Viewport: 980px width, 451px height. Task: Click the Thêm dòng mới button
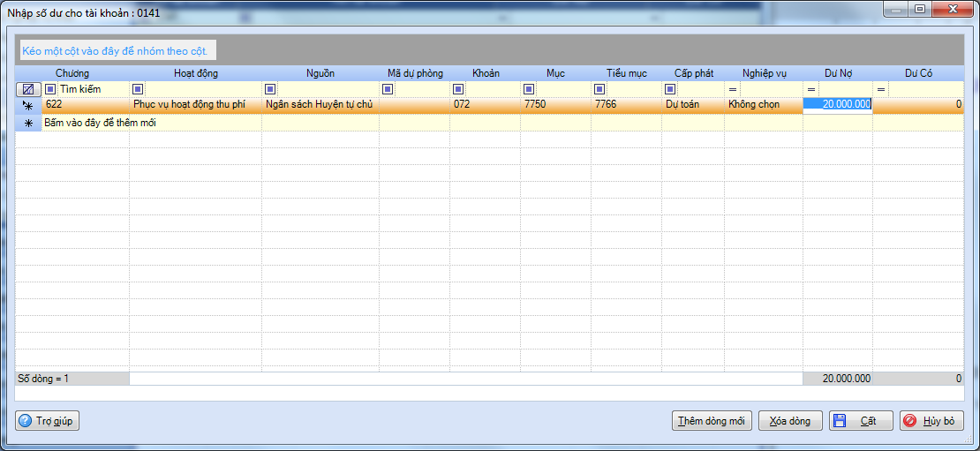[x=712, y=421]
